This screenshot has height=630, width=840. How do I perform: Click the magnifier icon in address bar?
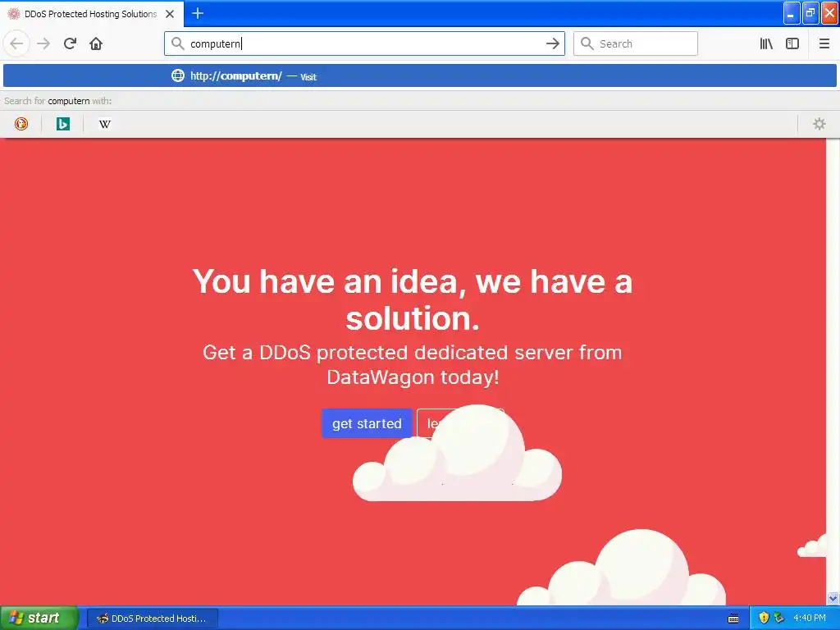(177, 43)
